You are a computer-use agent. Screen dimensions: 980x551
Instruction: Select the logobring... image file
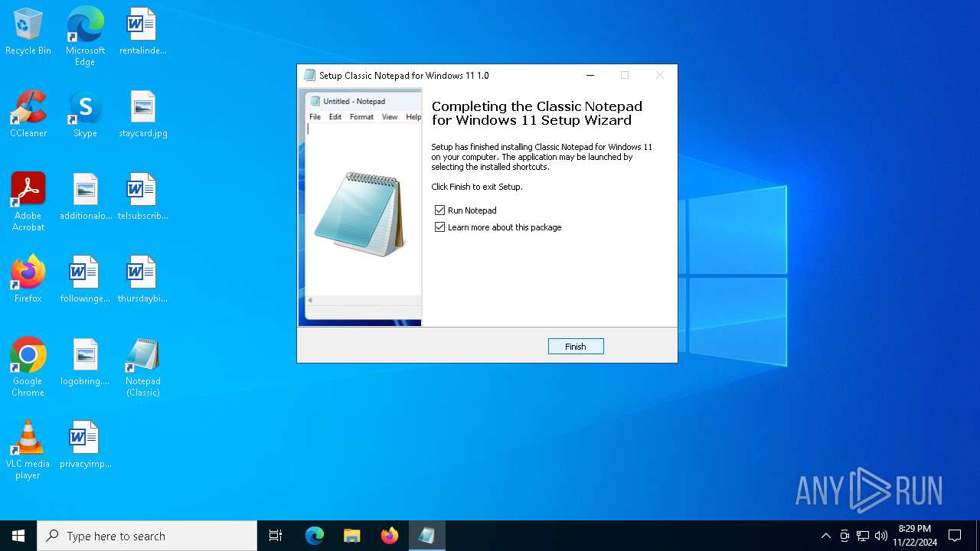click(85, 362)
